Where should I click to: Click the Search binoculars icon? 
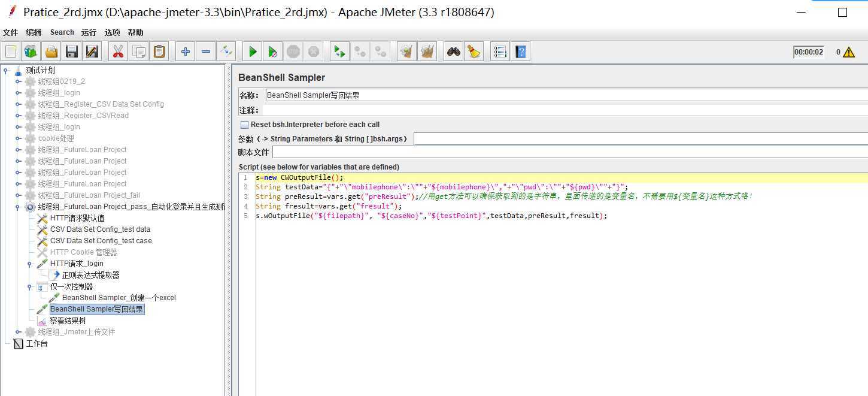454,52
